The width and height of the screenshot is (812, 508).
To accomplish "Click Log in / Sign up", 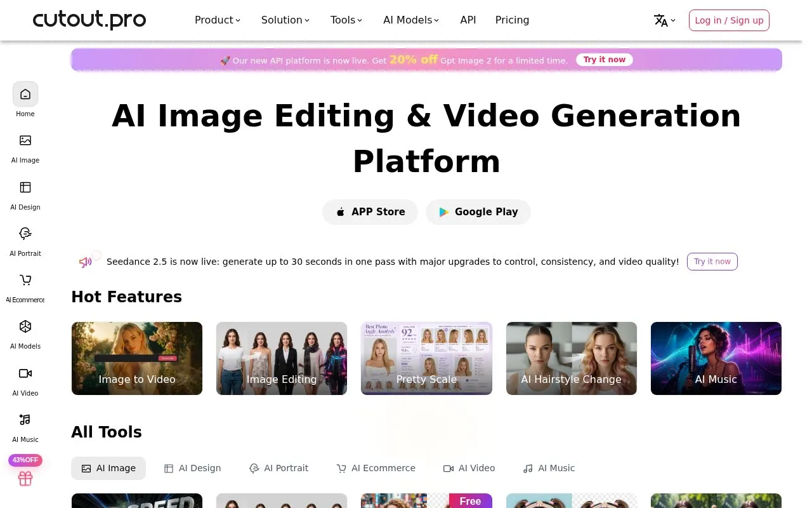I will 729,20.
